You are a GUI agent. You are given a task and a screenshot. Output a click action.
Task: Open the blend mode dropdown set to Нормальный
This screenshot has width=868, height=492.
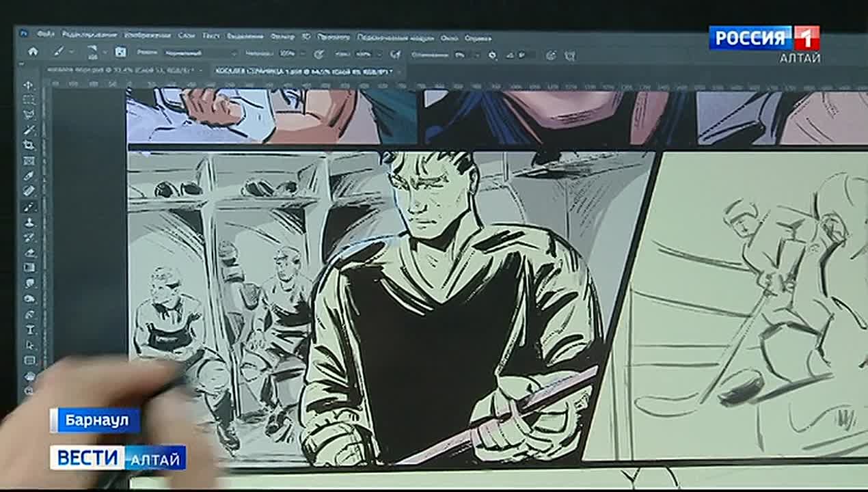[198, 53]
